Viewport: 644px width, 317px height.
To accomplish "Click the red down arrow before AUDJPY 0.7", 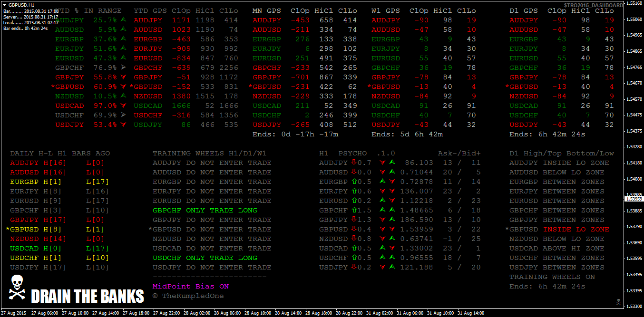I will [x=353, y=163].
